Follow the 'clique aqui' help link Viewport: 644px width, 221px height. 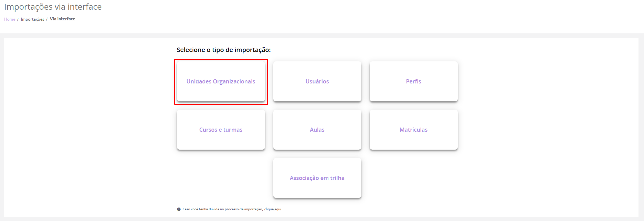pos(273,209)
